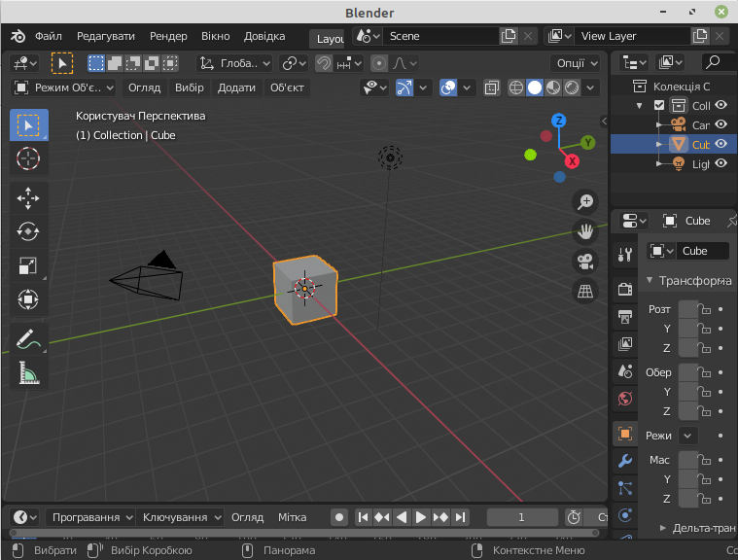
Task: Open the Вибір select menu
Action: point(190,87)
